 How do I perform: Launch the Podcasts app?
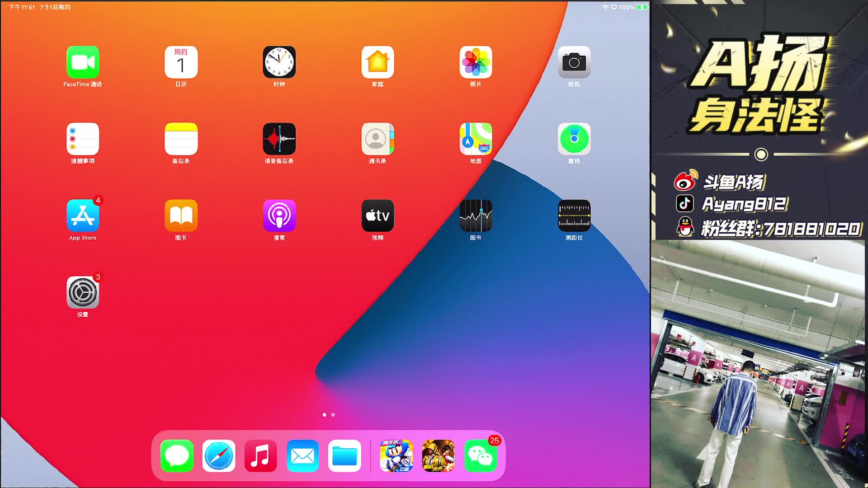coord(279,216)
